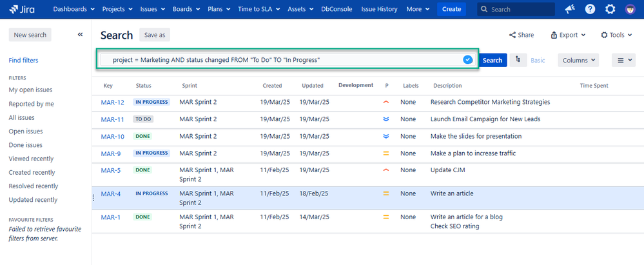Open the drag handle on MAR-4 row
Screen dimensions: 644x265
pos(93,198)
